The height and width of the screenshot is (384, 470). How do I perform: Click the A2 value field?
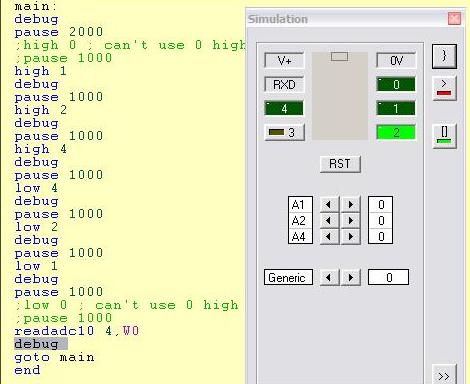pyautogui.click(x=381, y=220)
